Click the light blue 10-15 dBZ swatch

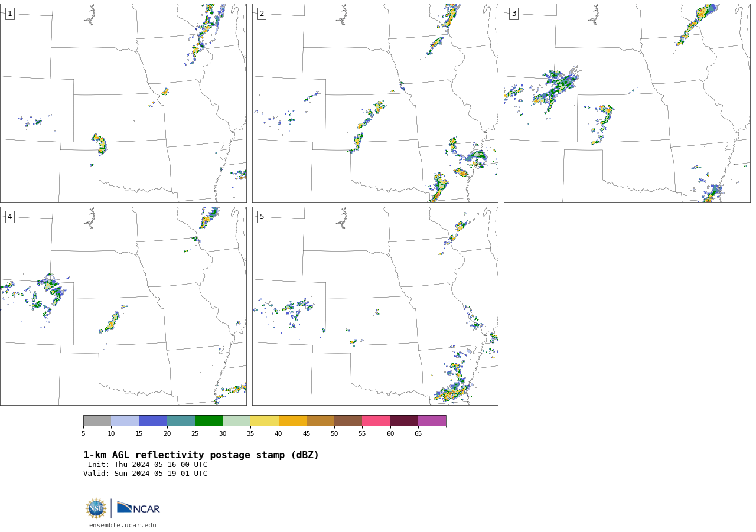(125, 421)
